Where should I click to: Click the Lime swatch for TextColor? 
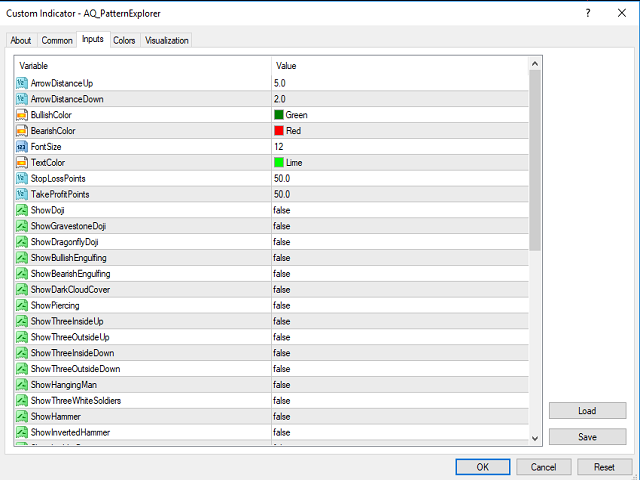pyautogui.click(x=279, y=162)
